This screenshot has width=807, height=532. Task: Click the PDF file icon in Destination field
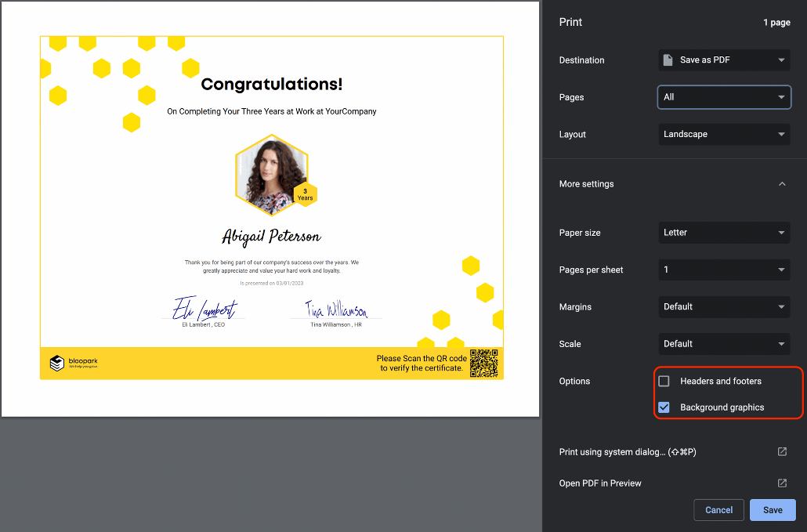point(668,60)
